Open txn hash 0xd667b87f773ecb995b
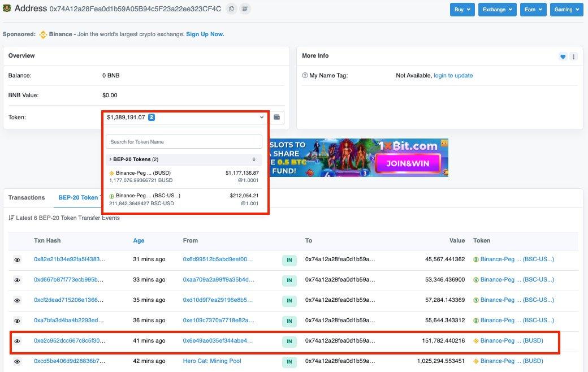Image resolution: width=588 pixels, height=372 pixels. (68, 279)
